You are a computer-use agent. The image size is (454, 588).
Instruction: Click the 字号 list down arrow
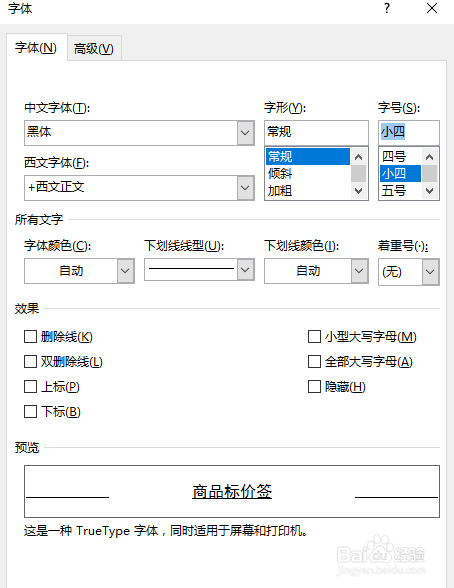tap(430, 191)
